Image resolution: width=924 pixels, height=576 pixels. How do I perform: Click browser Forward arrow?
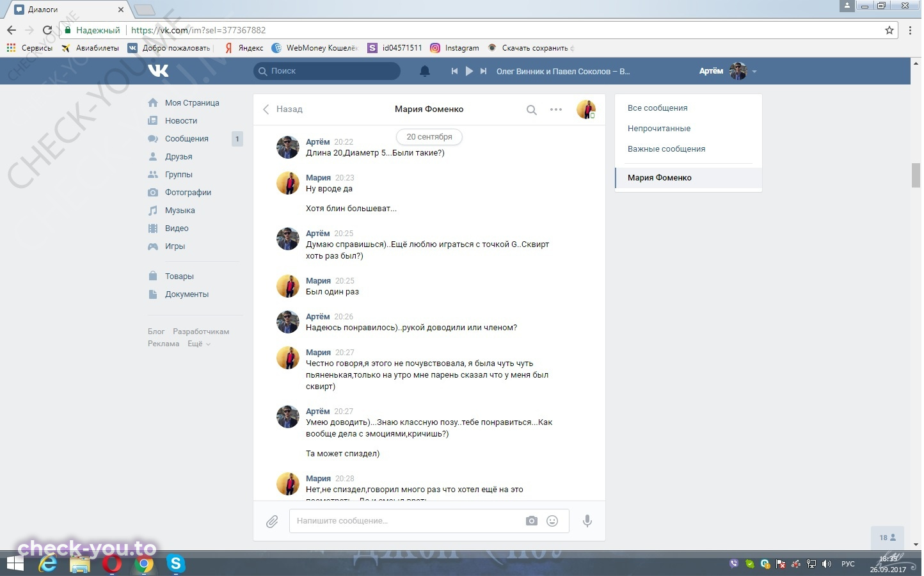click(x=29, y=30)
